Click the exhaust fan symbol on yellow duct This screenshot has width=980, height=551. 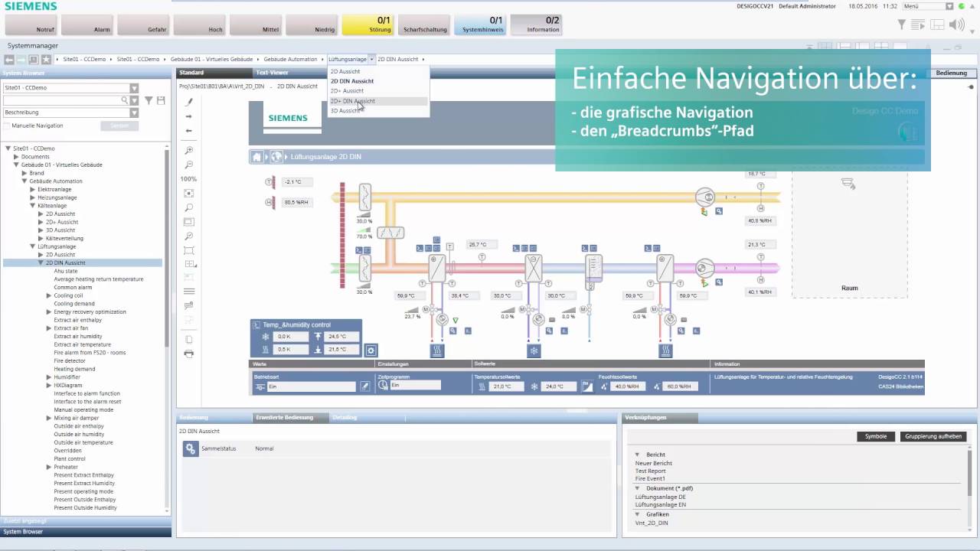pos(704,197)
